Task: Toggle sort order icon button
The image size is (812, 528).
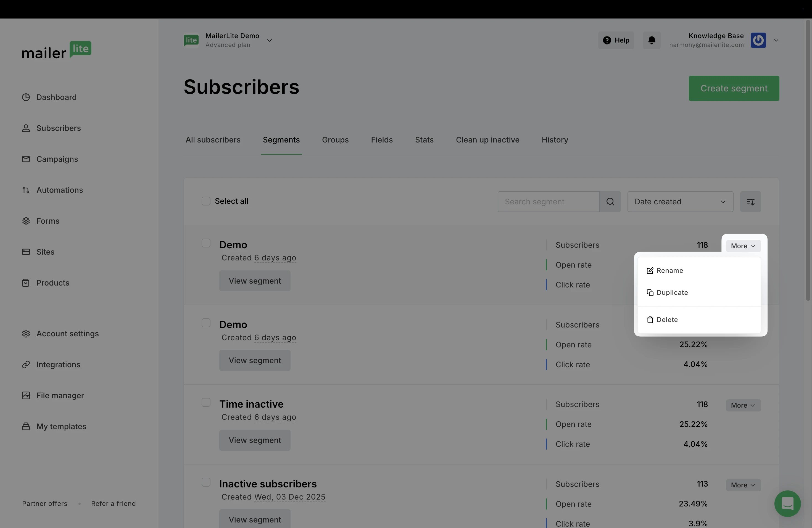Action: [x=750, y=202]
